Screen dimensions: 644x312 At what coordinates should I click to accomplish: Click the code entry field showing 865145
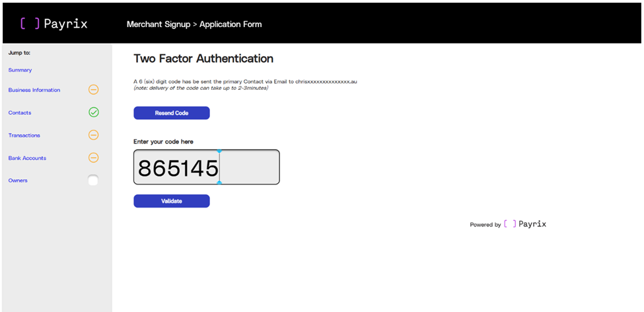(x=207, y=167)
